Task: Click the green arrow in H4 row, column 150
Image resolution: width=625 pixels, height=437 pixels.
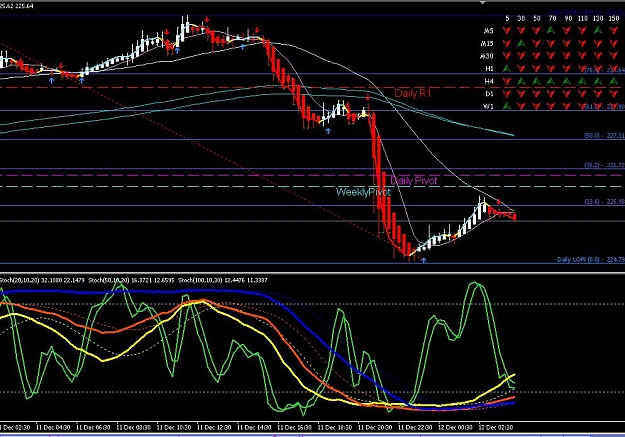Action: (x=614, y=81)
